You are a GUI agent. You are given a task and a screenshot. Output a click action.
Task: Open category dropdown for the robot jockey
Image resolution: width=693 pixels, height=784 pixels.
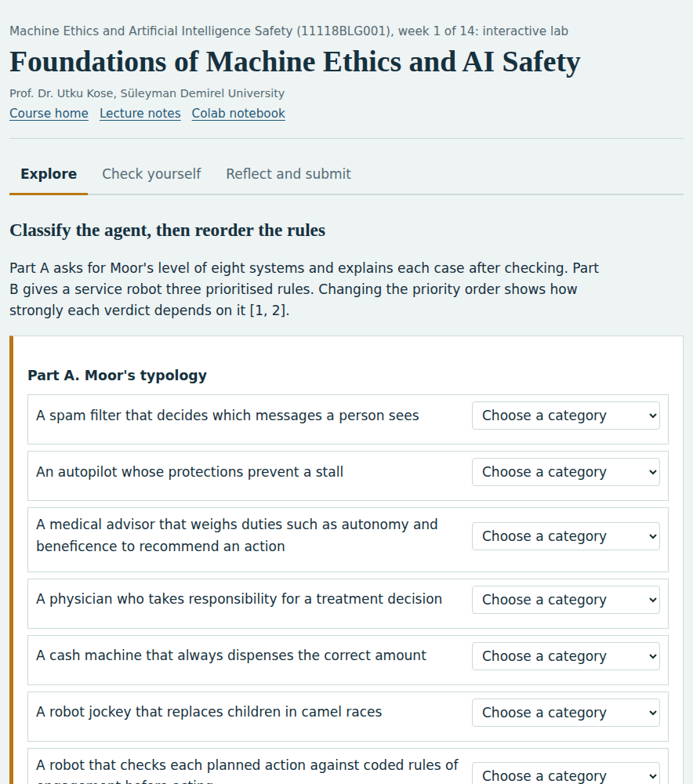pyautogui.click(x=566, y=713)
